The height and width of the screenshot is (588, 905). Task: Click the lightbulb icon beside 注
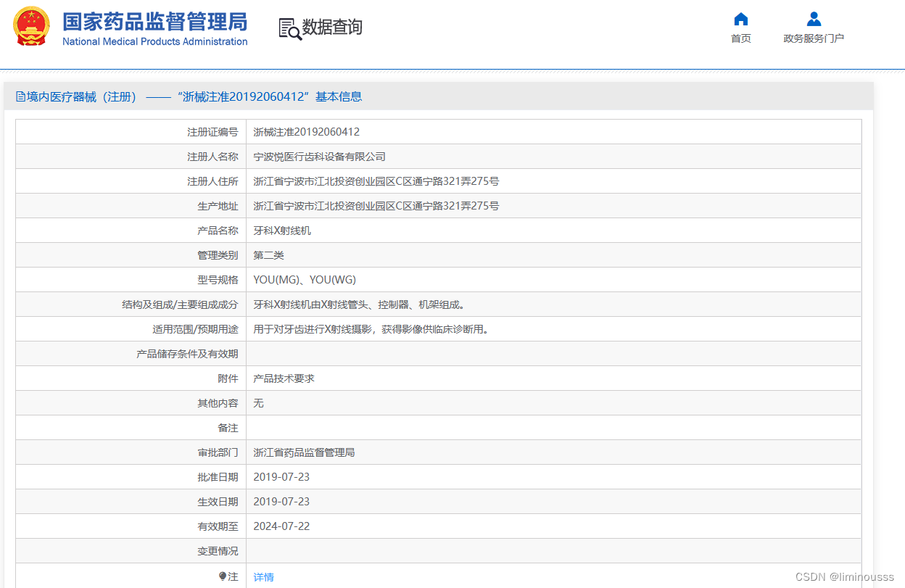[x=223, y=576]
